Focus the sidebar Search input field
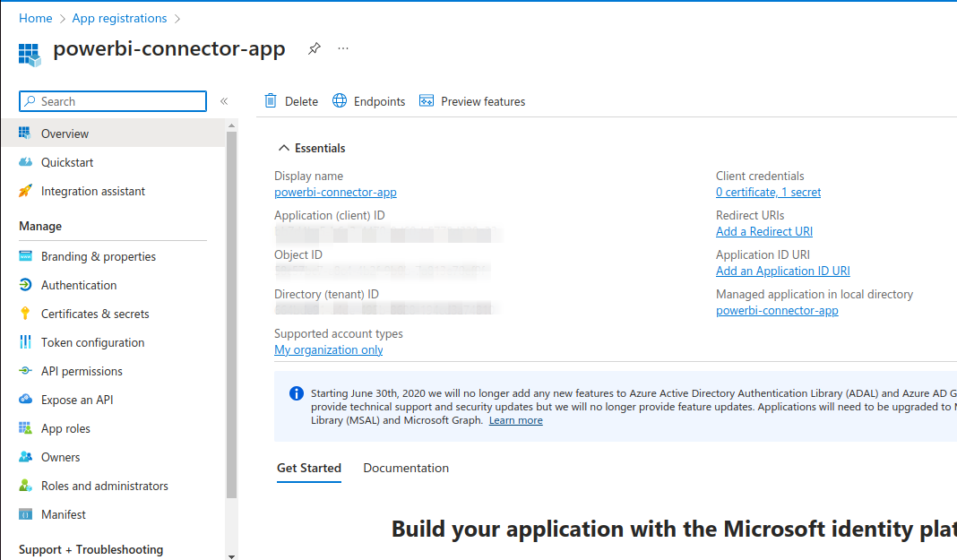The image size is (957, 560). click(113, 101)
